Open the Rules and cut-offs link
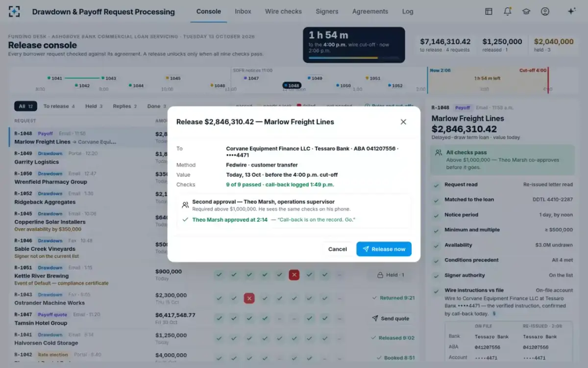Image resolution: width=588 pixels, height=368 pixels. pos(390,106)
